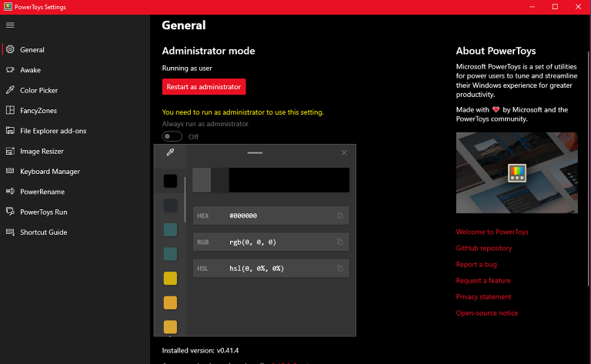Click the Running as user text

[187, 68]
